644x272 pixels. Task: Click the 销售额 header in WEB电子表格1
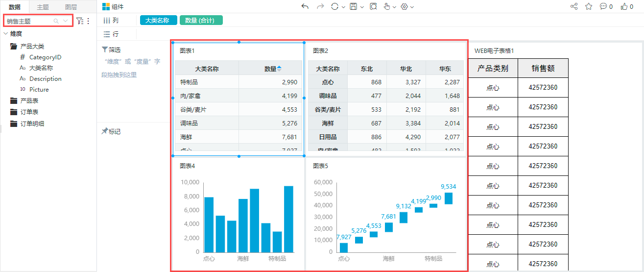point(543,68)
